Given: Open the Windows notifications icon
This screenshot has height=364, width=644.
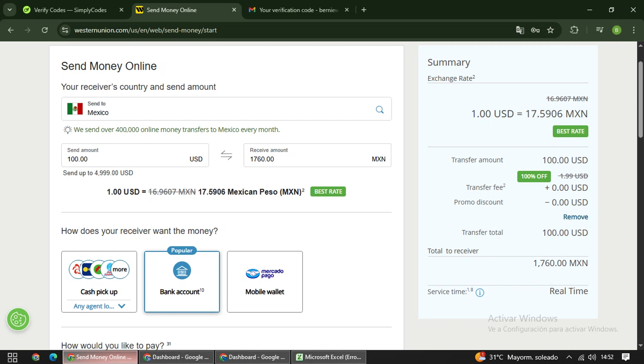Looking at the screenshot, I should click(626, 357).
